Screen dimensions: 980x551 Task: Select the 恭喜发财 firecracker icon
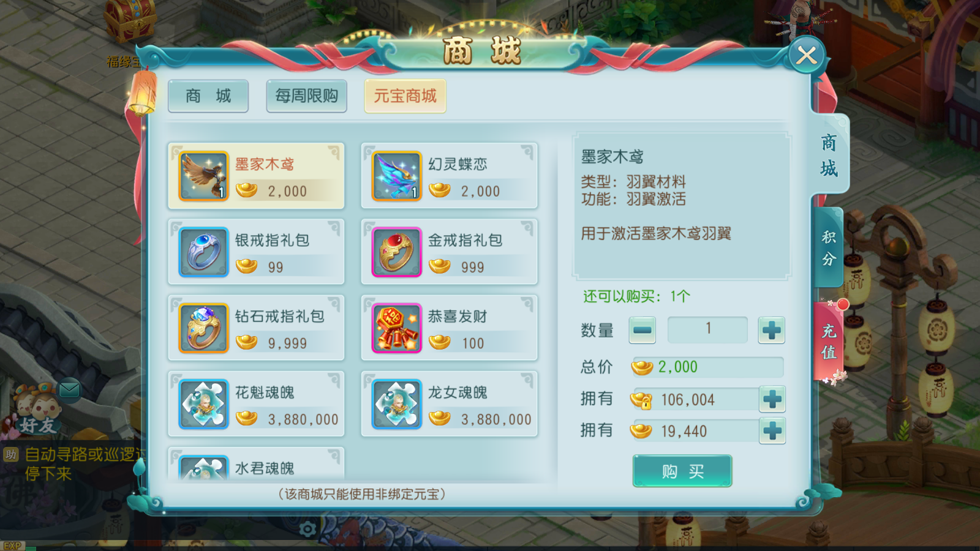397,328
